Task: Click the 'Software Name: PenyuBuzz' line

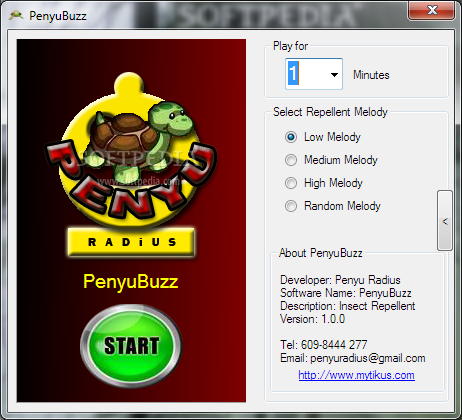Action: click(x=346, y=293)
